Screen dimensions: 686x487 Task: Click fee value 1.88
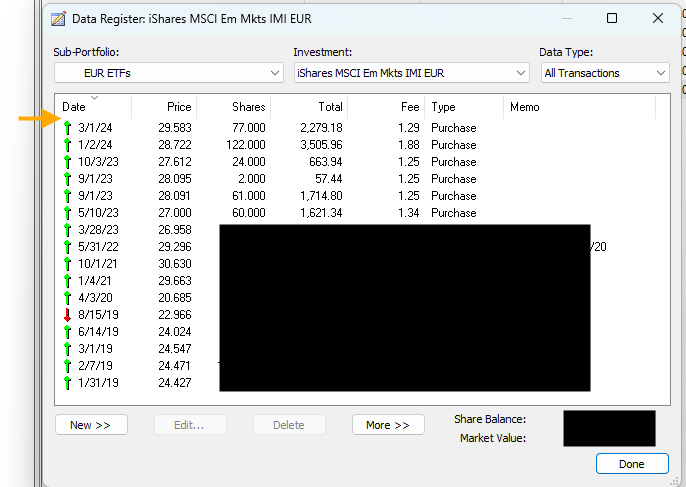[x=409, y=145]
